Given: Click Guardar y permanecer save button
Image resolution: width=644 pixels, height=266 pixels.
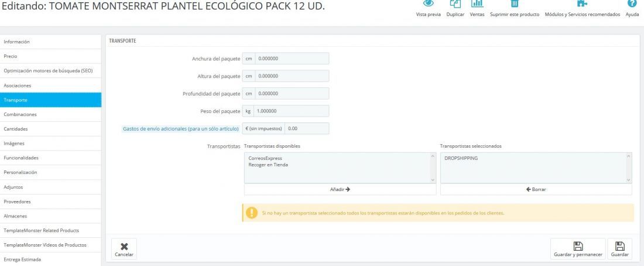Looking at the screenshot, I should click(x=578, y=249).
